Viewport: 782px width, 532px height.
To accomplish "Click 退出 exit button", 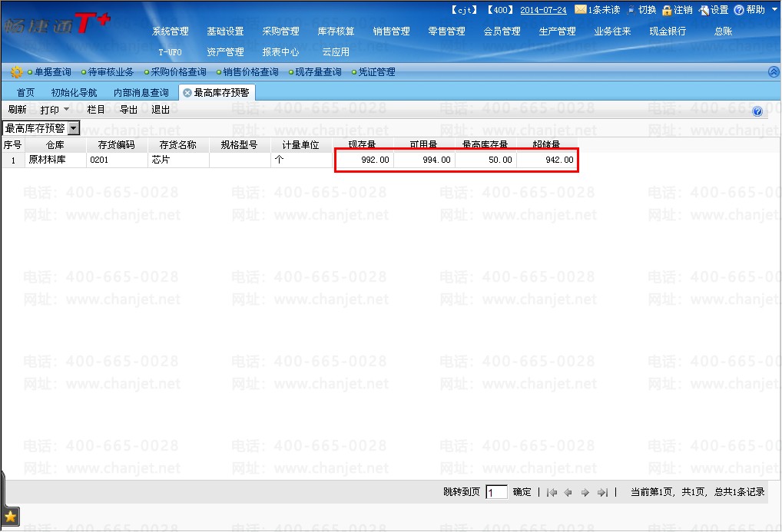I will point(161,109).
